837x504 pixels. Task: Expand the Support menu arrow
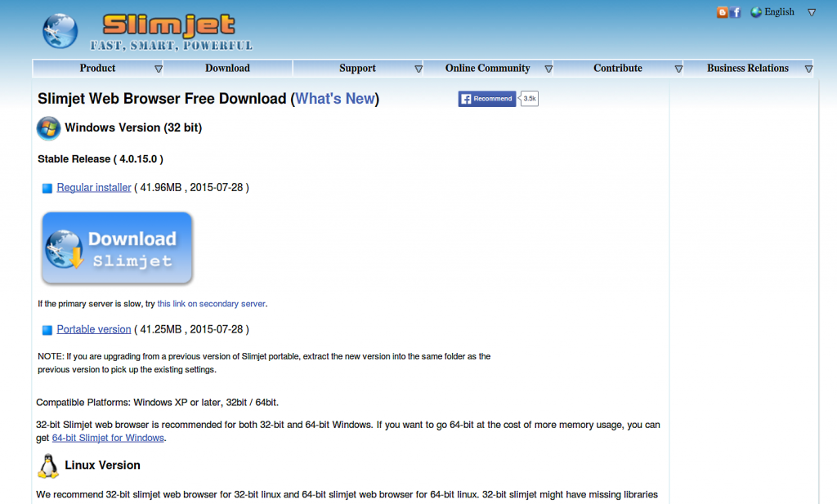pyautogui.click(x=418, y=69)
